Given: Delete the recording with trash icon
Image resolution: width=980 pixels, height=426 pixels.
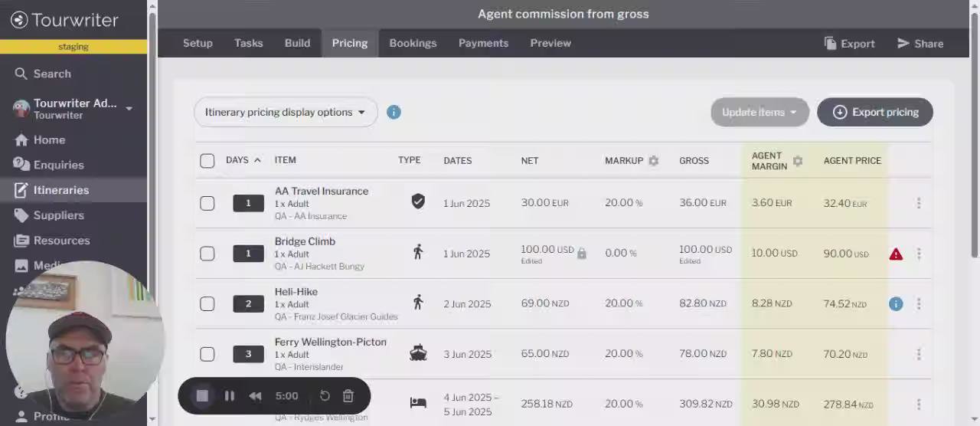Looking at the screenshot, I should click(x=348, y=396).
